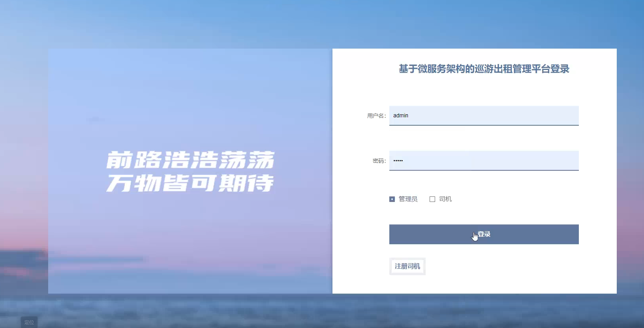
Task: Click the 登录 text on the login button
Action: (x=484, y=234)
